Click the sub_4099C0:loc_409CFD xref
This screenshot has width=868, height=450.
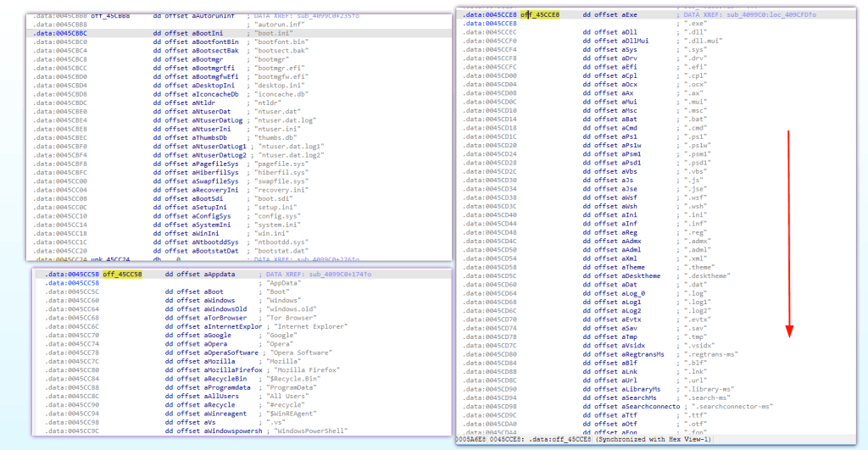[x=771, y=15]
